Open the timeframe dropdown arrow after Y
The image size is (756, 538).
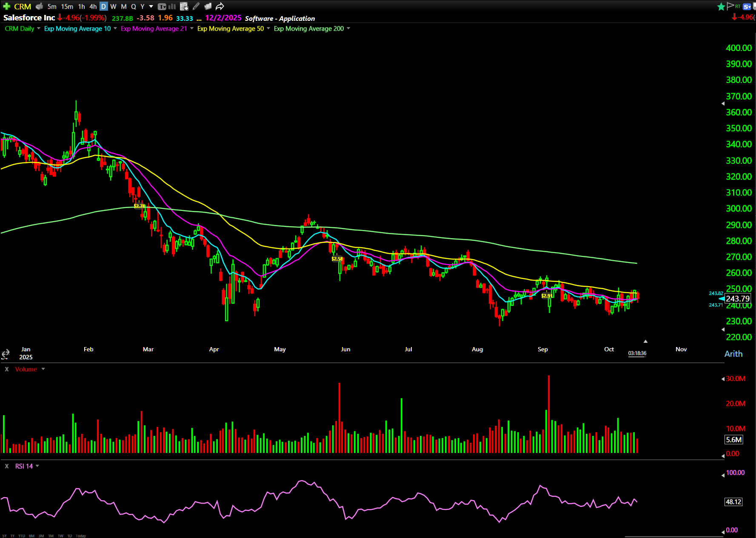click(151, 6)
